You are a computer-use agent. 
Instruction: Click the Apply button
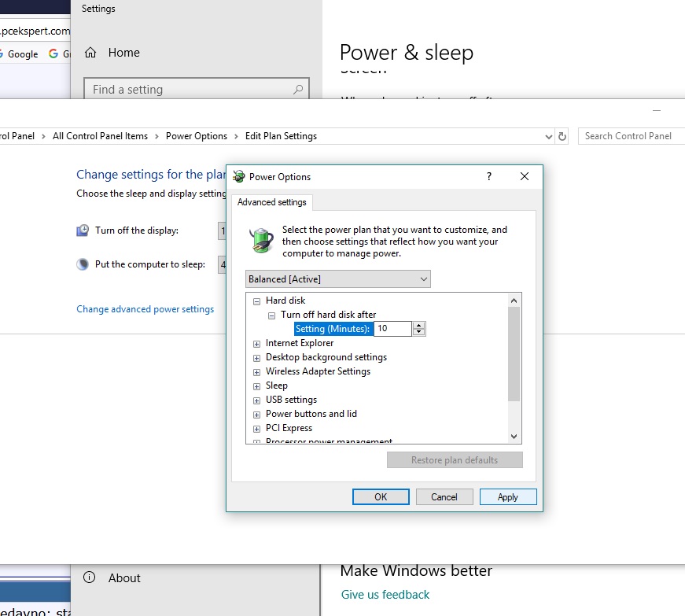coord(507,496)
